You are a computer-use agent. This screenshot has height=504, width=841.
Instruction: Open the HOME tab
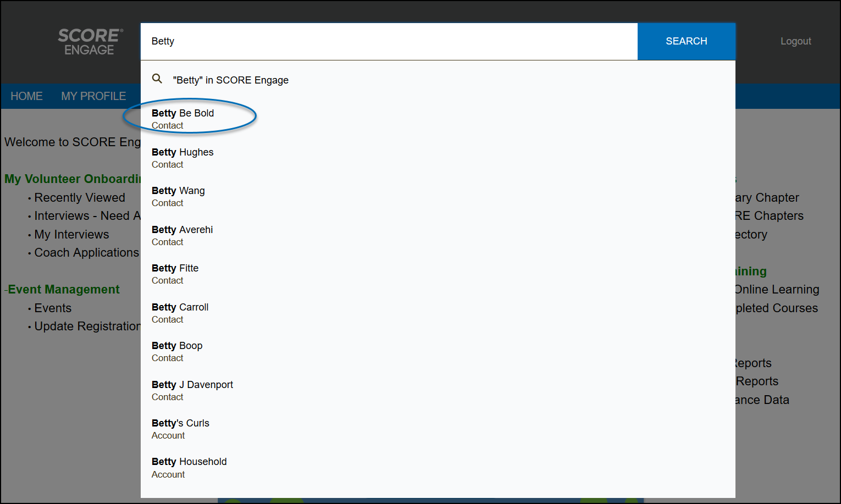(26, 96)
